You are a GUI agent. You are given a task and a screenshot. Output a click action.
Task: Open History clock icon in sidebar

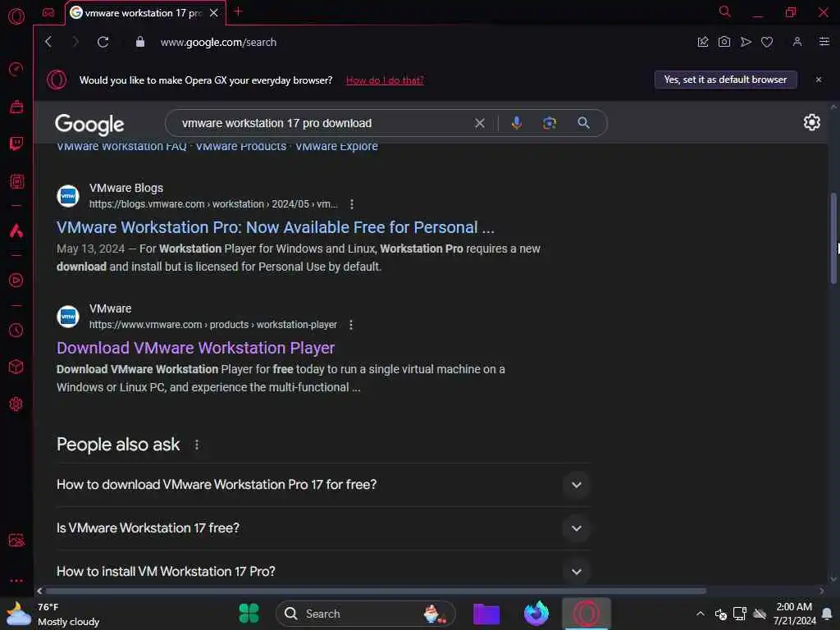click(x=16, y=330)
